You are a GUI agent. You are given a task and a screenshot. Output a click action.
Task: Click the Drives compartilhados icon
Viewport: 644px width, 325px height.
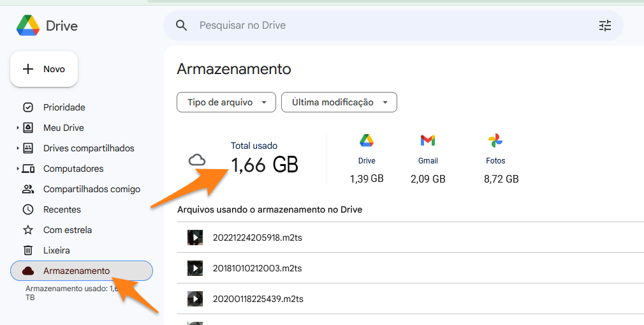(x=28, y=148)
